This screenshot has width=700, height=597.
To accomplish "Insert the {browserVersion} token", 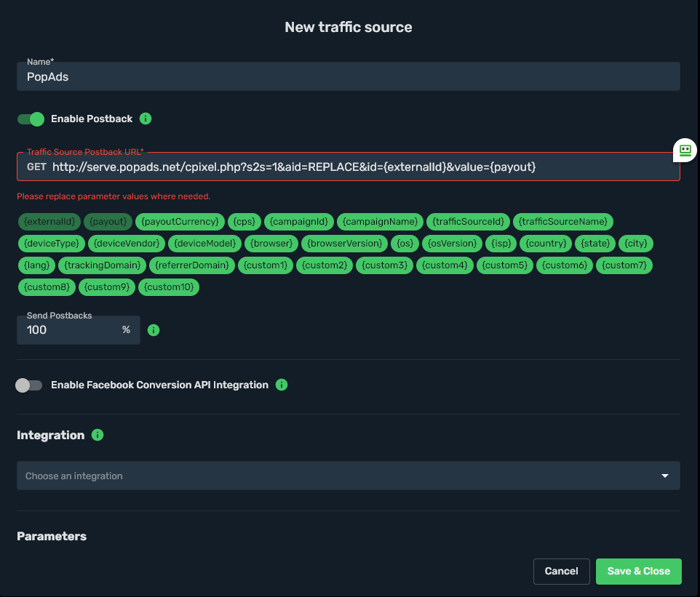I will point(345,244).
